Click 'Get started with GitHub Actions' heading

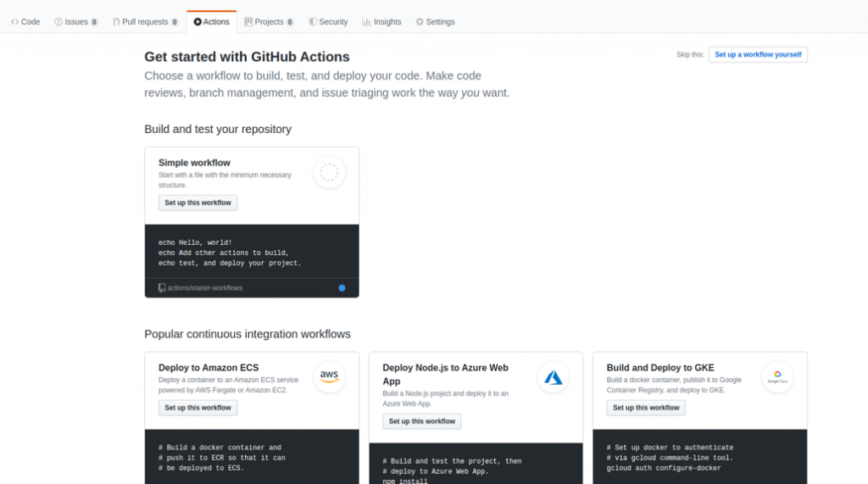[247, 57]
